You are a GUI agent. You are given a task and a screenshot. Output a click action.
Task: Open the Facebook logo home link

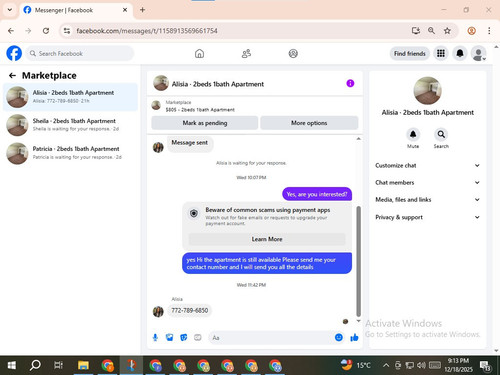[x=14, y=53]
